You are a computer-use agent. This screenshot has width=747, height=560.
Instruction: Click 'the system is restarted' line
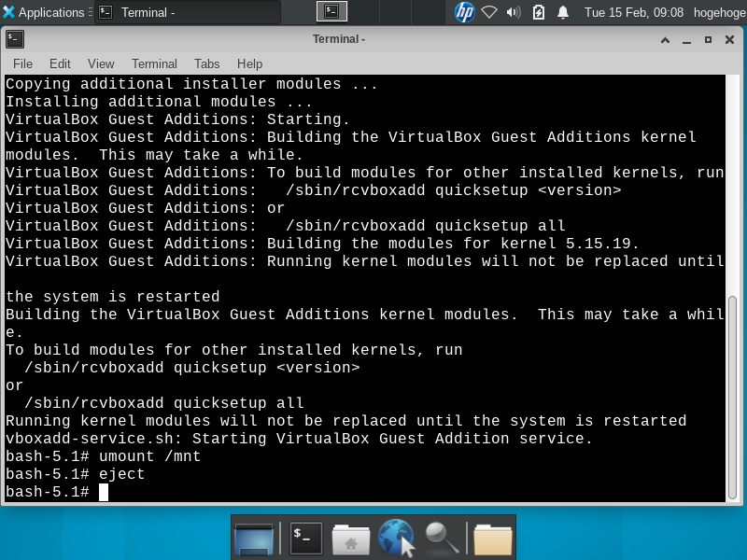(113, 296)
